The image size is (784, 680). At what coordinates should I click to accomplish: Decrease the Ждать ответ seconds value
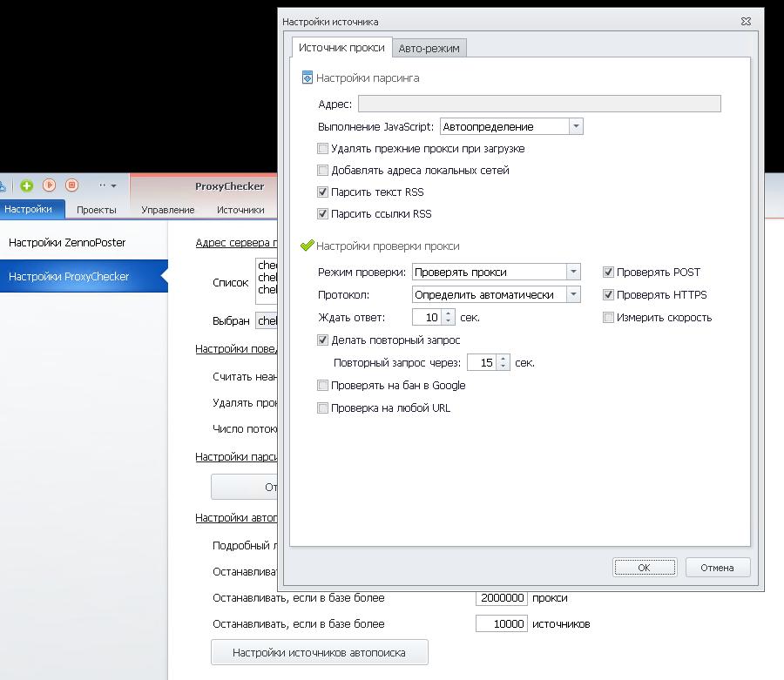point(448,321)
